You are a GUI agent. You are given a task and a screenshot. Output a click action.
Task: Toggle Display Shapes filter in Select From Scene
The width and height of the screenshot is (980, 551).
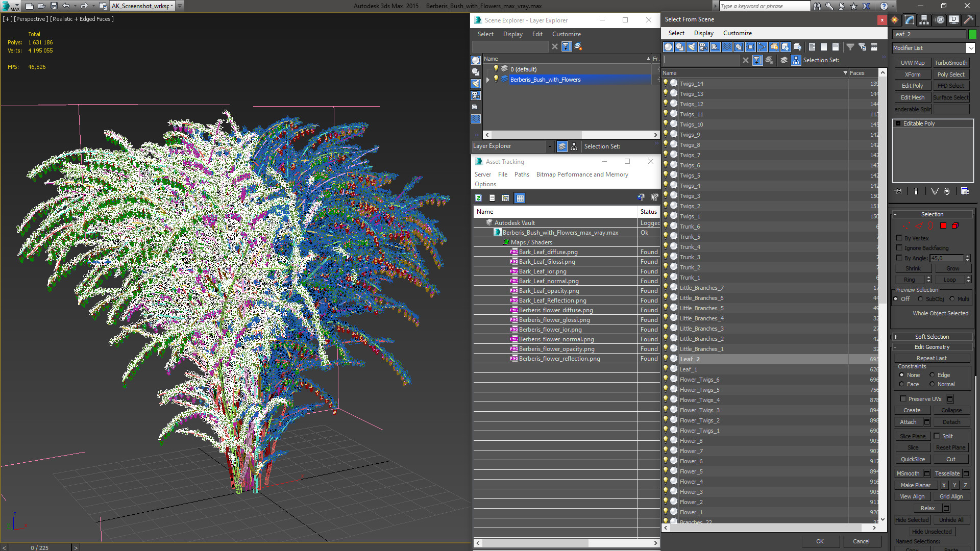click(x=680, y=47)
